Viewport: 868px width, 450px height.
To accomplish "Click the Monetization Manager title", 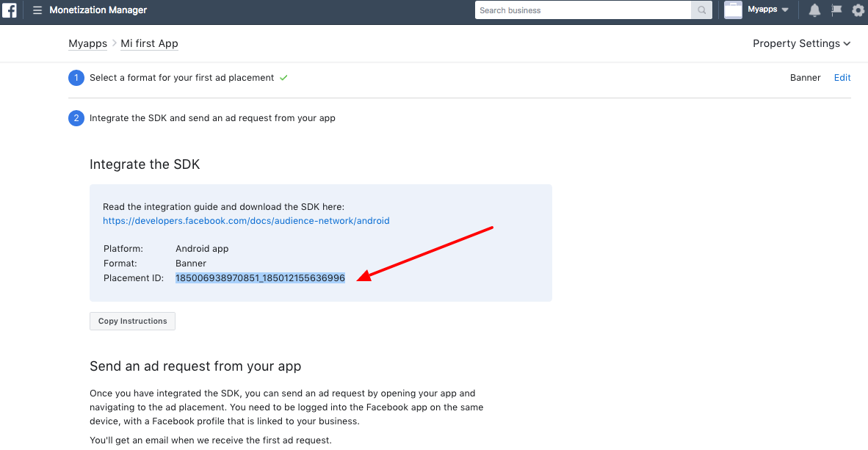I will [98, 10].
